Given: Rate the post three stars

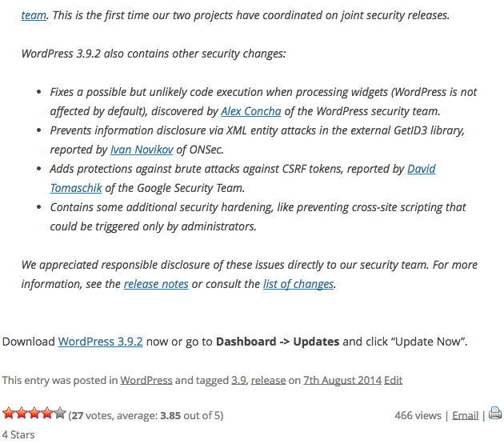Looking at the screenshot, I should 34,413.
